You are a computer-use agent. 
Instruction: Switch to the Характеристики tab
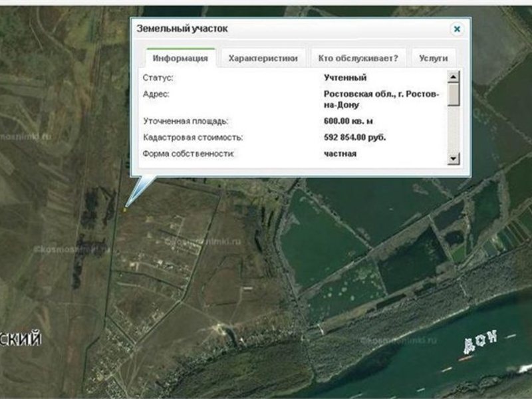[263, 58]
